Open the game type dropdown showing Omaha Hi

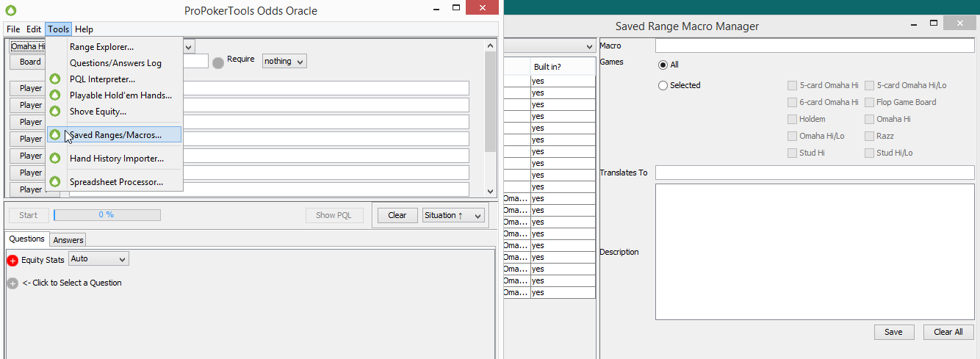(189, 46)
